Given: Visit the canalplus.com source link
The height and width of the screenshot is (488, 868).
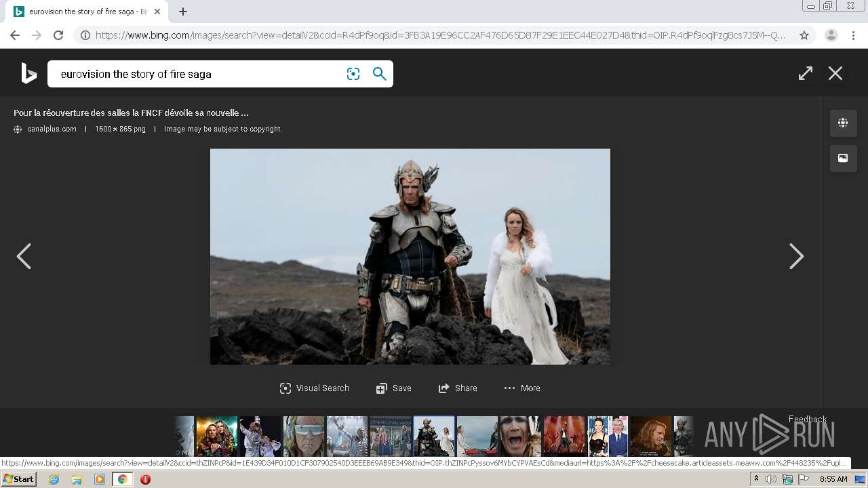Looking at the screenshot, I should [x=52, y=129].
